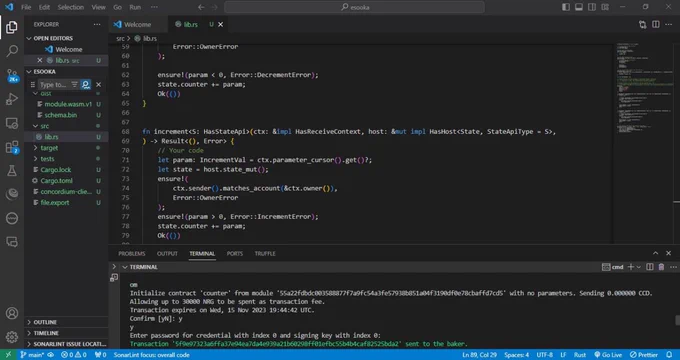Open the Testing flask view

click(12, 171)
